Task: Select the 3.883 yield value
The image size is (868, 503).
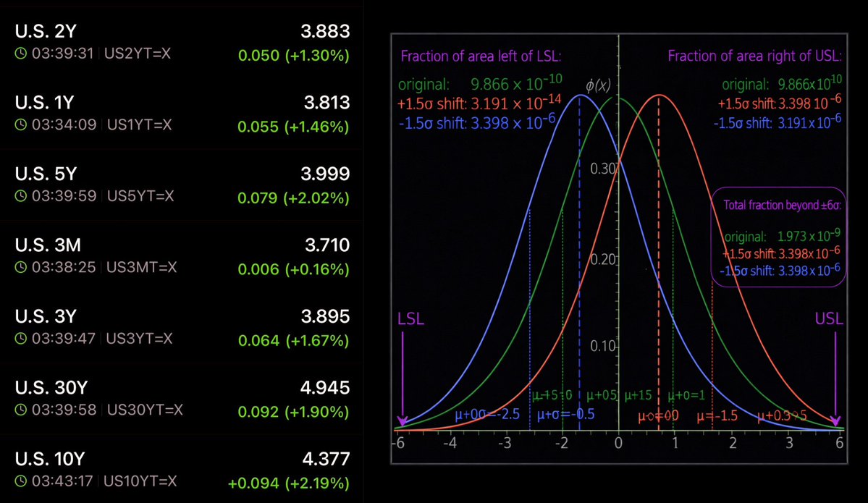Action: pyautogui.click(x=325, y=32)
